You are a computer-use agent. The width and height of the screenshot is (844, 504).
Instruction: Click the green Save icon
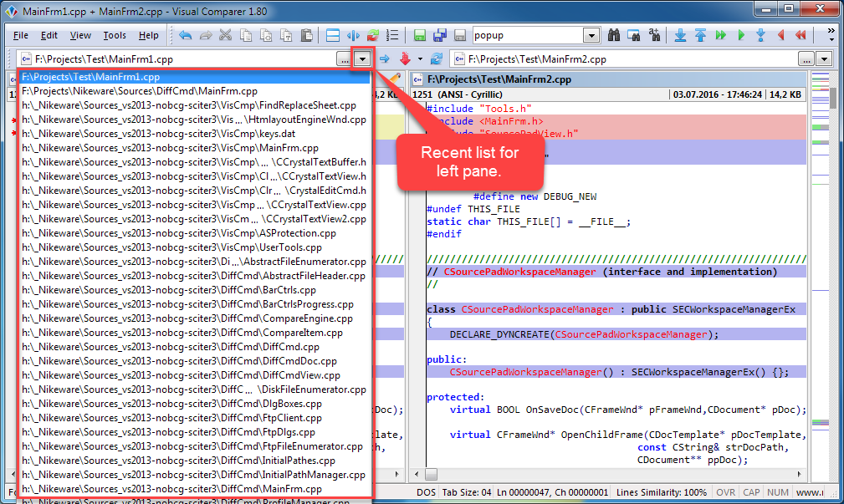(x=419, y=36)
